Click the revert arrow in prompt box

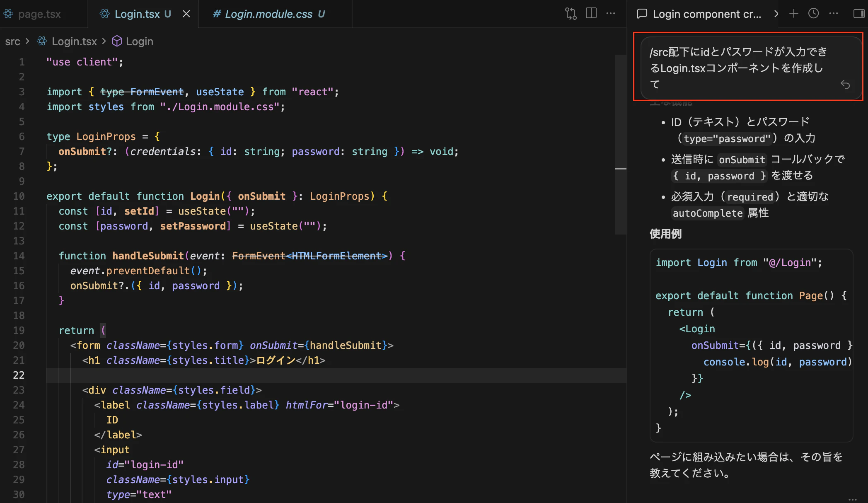click(x=845, y=85)
